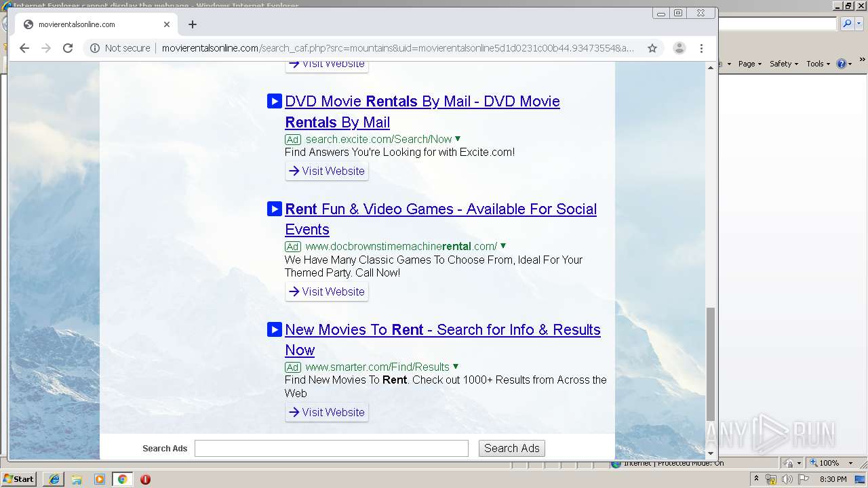This screenshot has width=868, height=488.
Task: Click the www.smarter.com/Find/Results URL
Action: [x=377, y=367]
